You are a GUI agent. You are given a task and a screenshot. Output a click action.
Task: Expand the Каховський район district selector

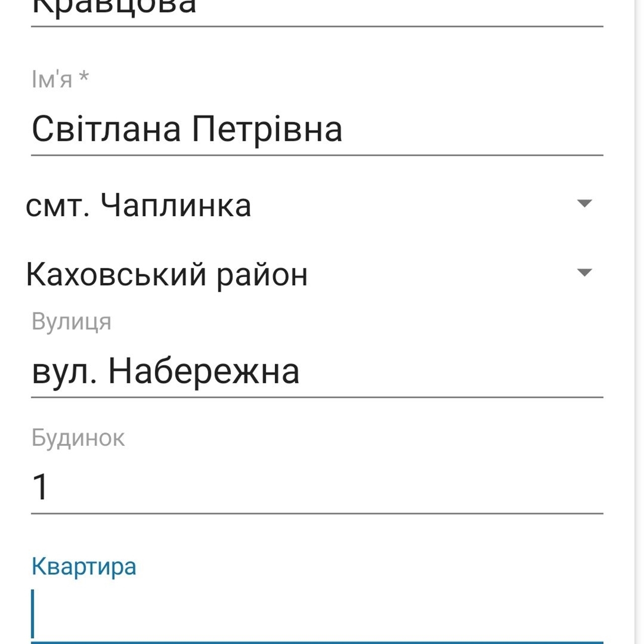167,275
